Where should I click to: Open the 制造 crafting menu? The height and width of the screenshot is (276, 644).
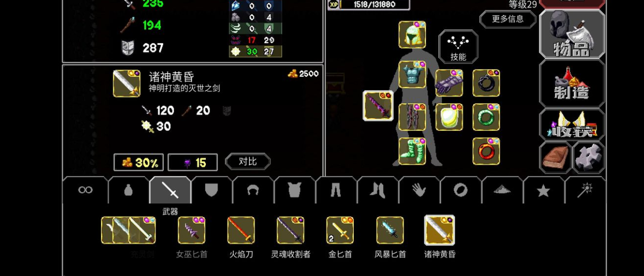[x=572, y=83]
